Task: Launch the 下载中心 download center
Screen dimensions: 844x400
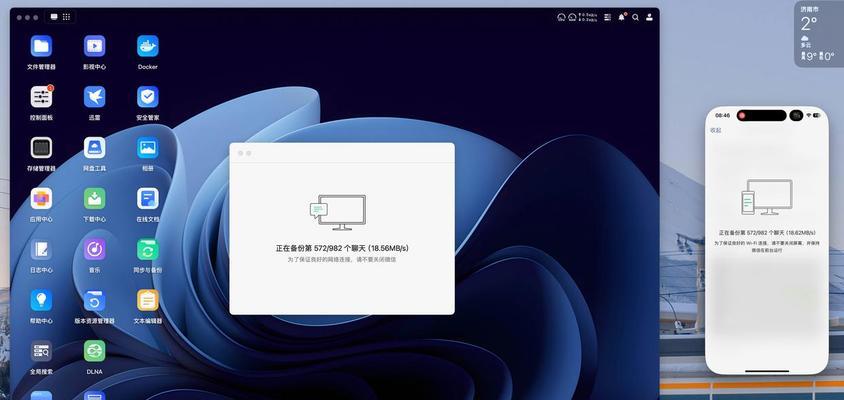Action: (94, 199)
